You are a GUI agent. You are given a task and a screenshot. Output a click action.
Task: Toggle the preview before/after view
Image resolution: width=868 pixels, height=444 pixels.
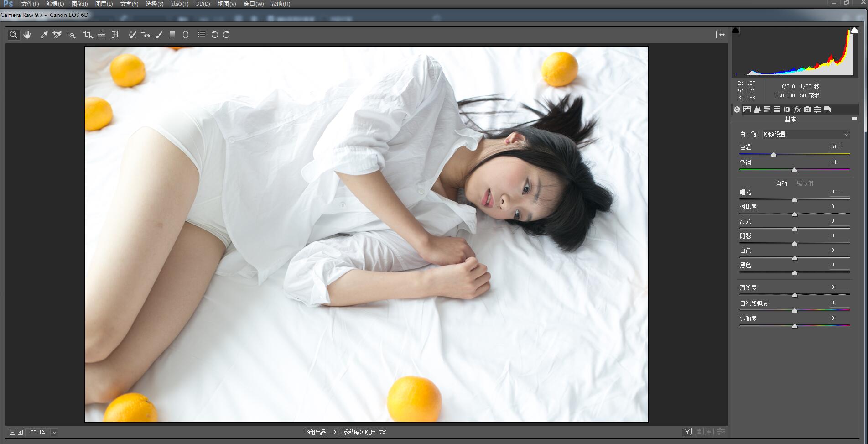coord(687,432)
